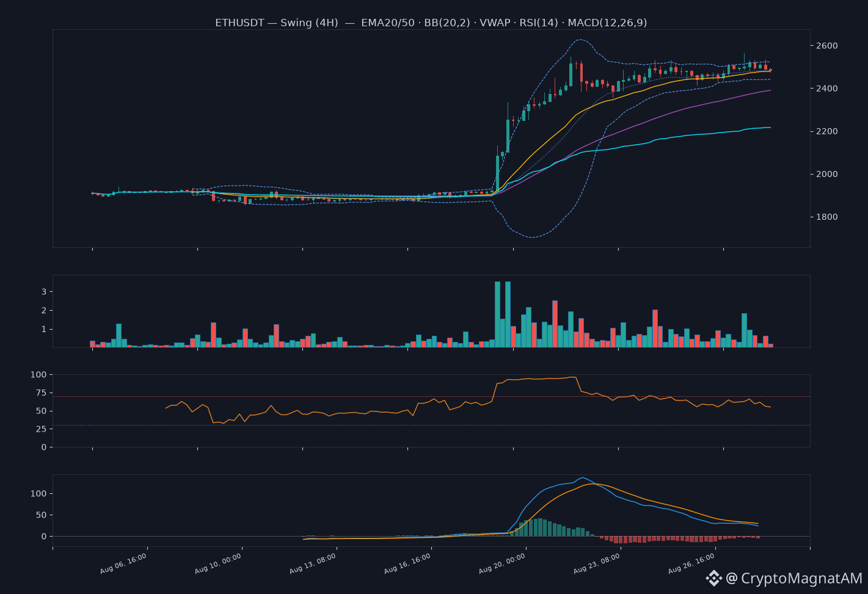Select the 2600 price axis label
868x594 pixels.
pos(827,46)
